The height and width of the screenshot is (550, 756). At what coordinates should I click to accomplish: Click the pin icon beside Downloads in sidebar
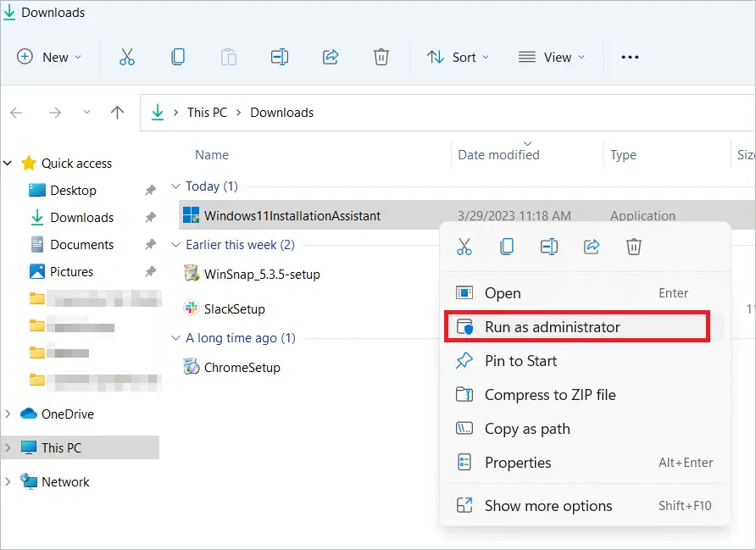click(x=150, y=217)
